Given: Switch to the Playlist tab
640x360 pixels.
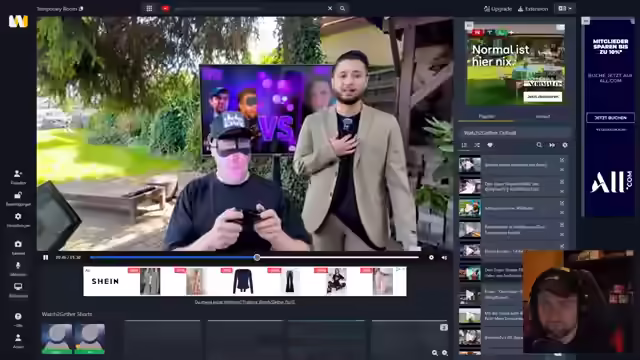Looking at the screenshot, I should coord(487,116).
